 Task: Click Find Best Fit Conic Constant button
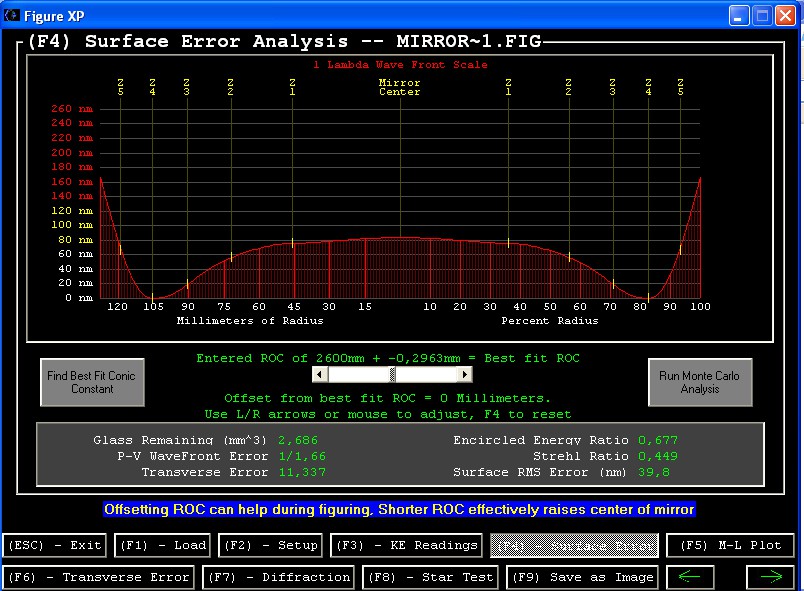click(x=92, y=382)
